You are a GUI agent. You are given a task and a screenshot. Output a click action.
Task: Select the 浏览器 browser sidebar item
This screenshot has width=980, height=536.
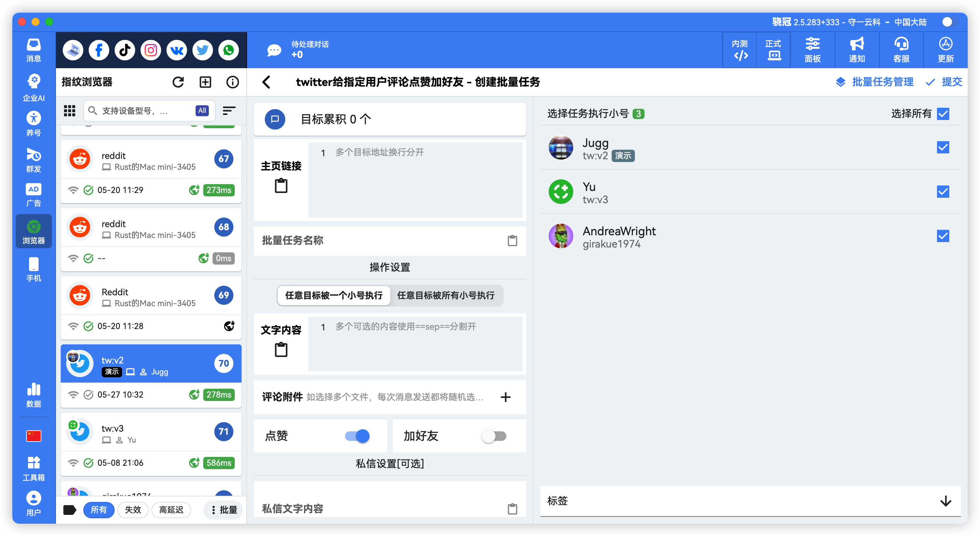tap(33, 232)
